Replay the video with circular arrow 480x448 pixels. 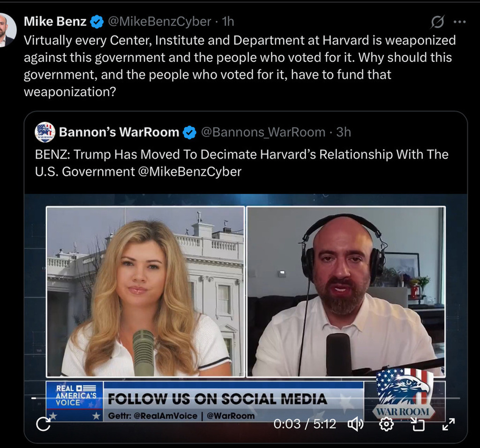point(43,424)
